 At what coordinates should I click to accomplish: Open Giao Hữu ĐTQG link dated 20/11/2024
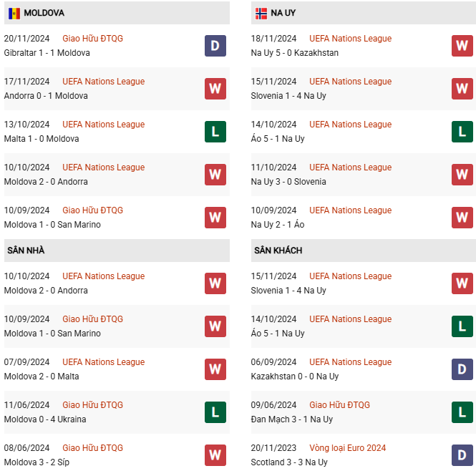pos(92,39)
